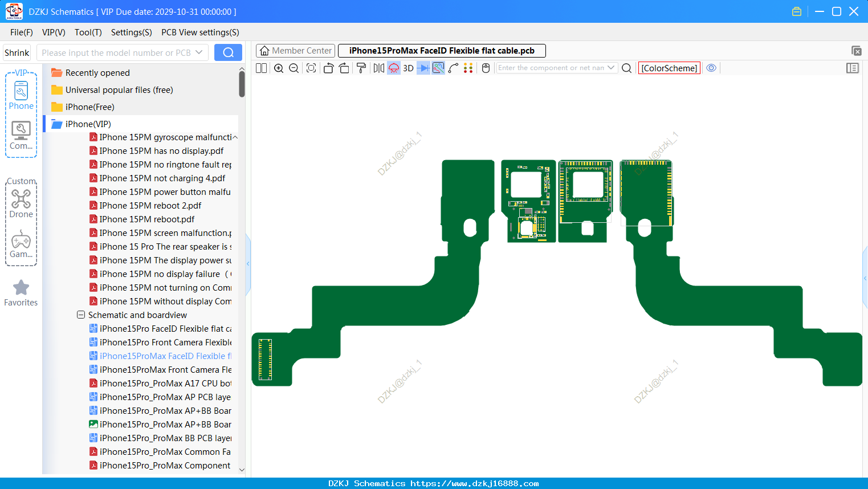Open the Settings(S) menu
This screenshot has width=868, height=489.
[132, 32]
